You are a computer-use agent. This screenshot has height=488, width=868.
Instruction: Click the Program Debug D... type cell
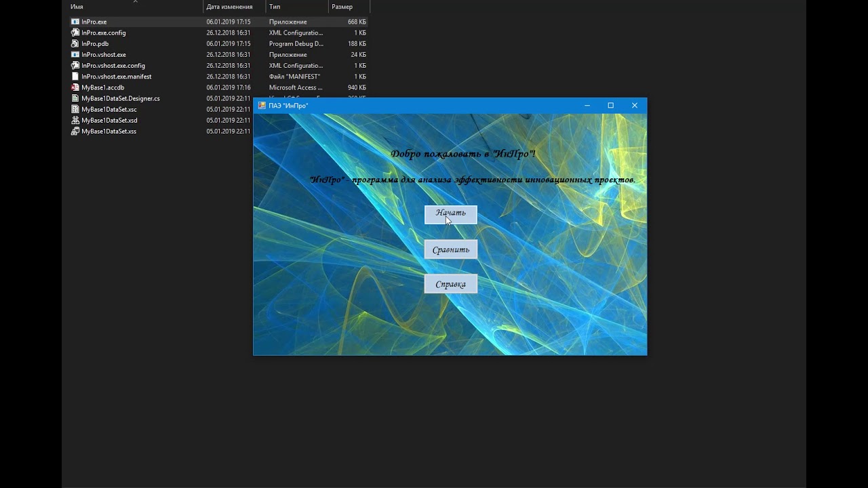coord(296,43)
